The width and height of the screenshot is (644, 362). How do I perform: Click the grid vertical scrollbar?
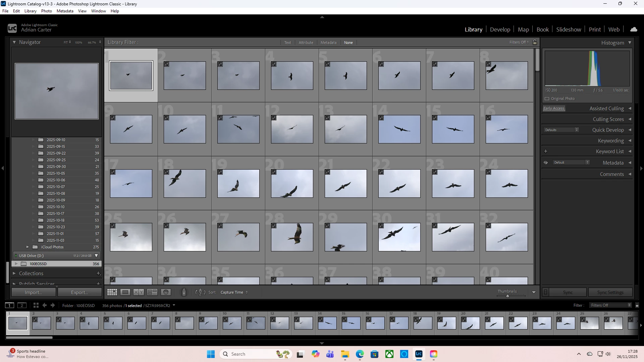click(537, 60)
